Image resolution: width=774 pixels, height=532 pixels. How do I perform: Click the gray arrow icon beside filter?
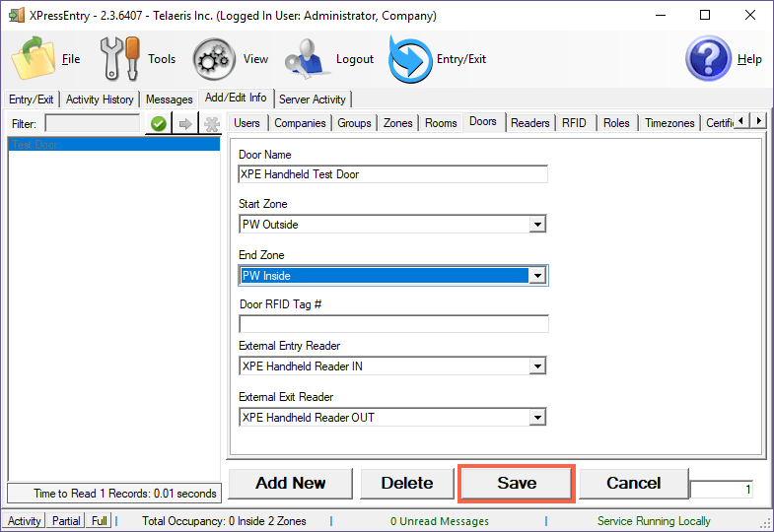tap(184, 124)
